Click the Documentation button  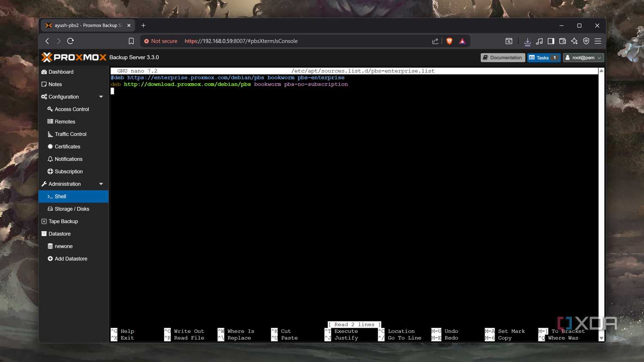click(502, 57)
